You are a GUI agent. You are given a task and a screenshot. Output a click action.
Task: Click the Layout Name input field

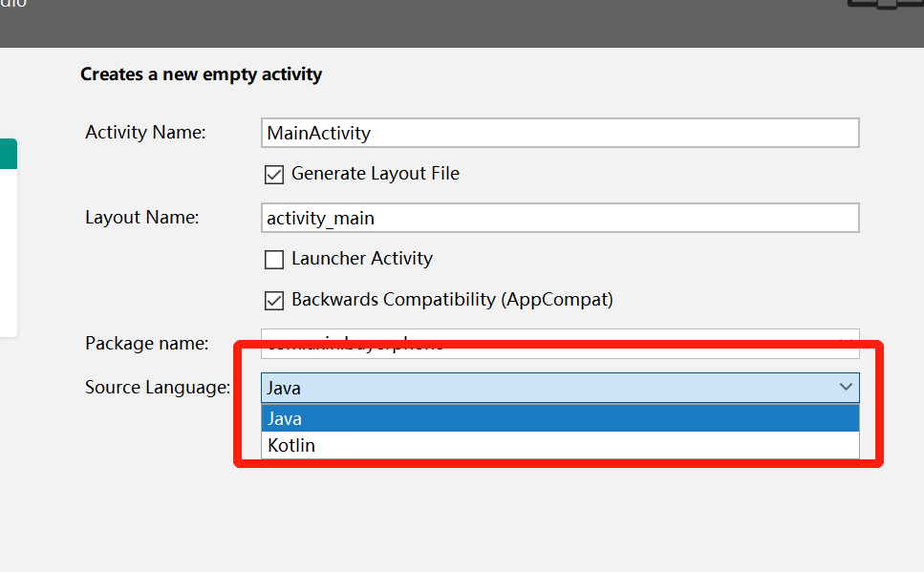click(x=560, y=218)
